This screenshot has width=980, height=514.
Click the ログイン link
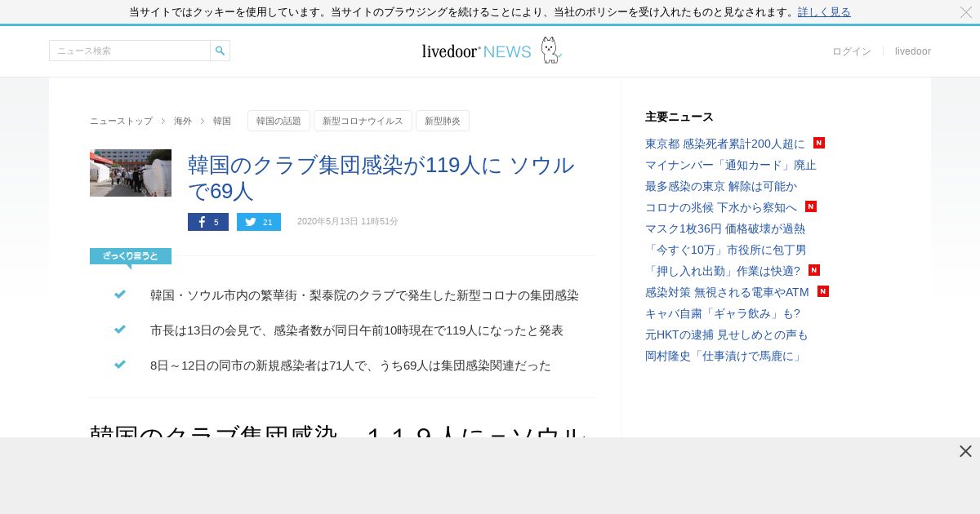[x=852, y=51]
